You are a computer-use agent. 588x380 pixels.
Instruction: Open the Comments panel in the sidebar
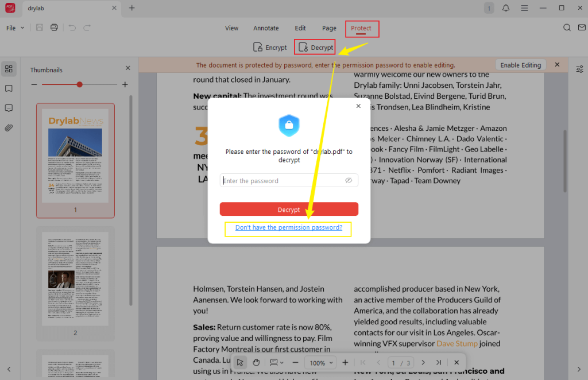[x=9, y=108]
